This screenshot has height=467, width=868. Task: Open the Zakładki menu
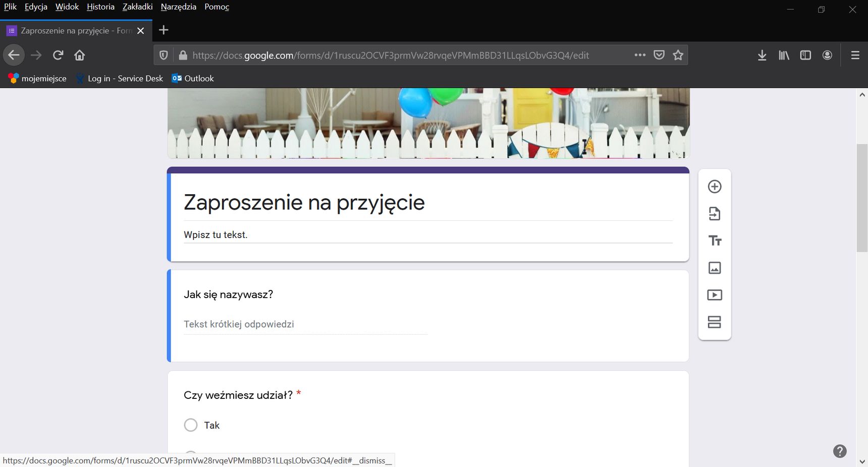tap(137, 7)
